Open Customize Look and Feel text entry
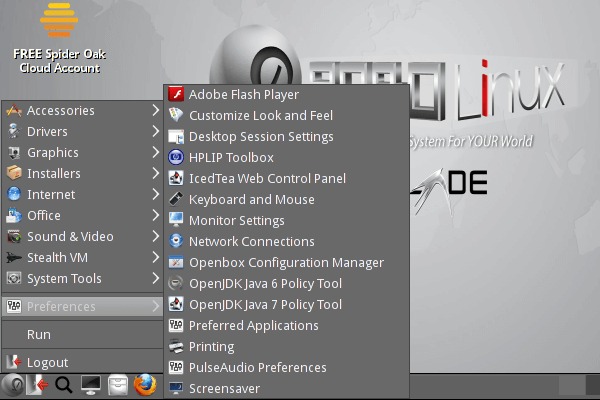 [261, 116]
